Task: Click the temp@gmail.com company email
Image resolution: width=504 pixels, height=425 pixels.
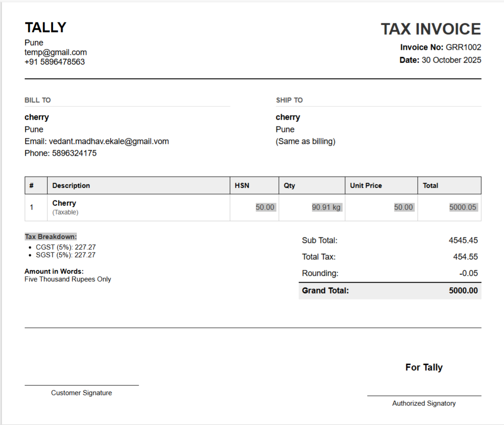Action: (56, 52)
